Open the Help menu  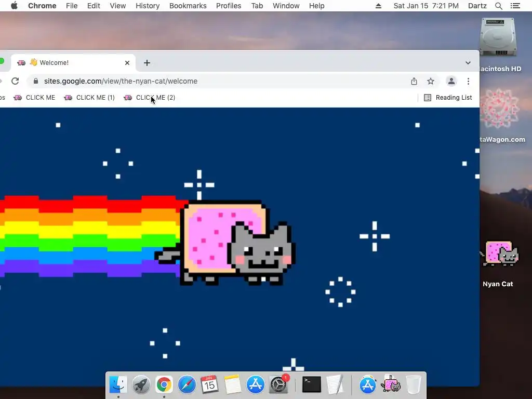coord(316,6)
